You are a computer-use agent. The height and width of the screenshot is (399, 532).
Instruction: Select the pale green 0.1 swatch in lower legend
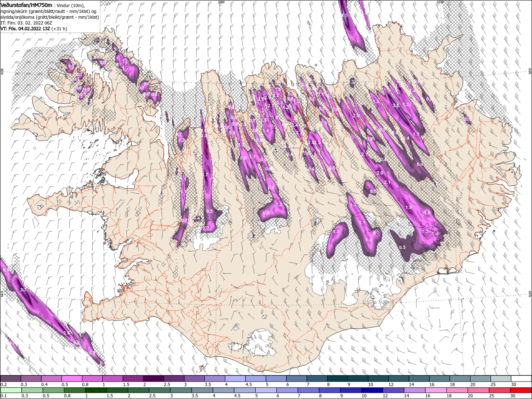click(x=10, y=390)
